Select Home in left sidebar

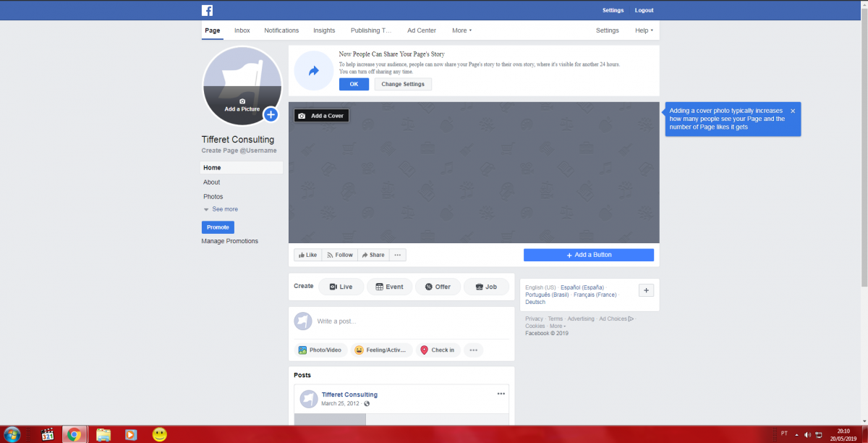tap(242, 168)
